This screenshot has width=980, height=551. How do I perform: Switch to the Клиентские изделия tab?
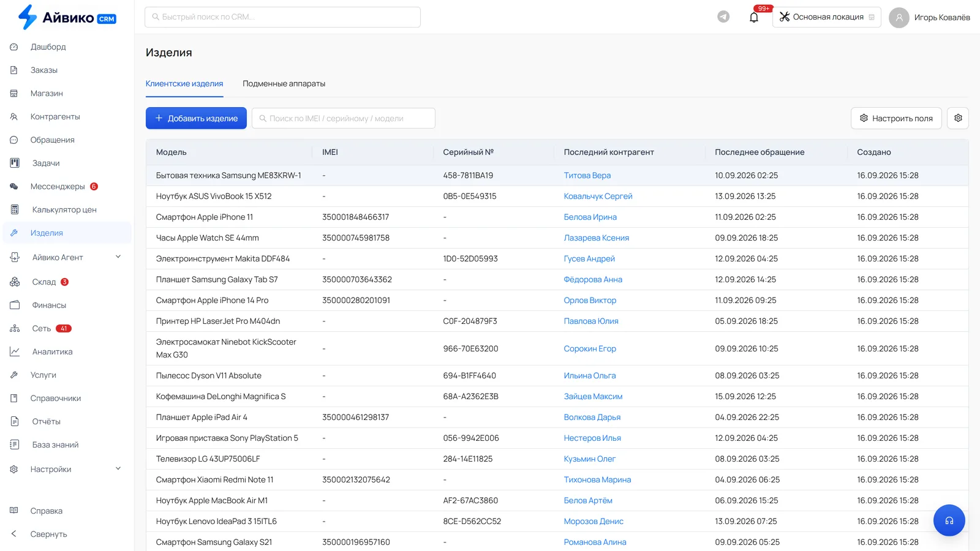(x=184, y=84)
